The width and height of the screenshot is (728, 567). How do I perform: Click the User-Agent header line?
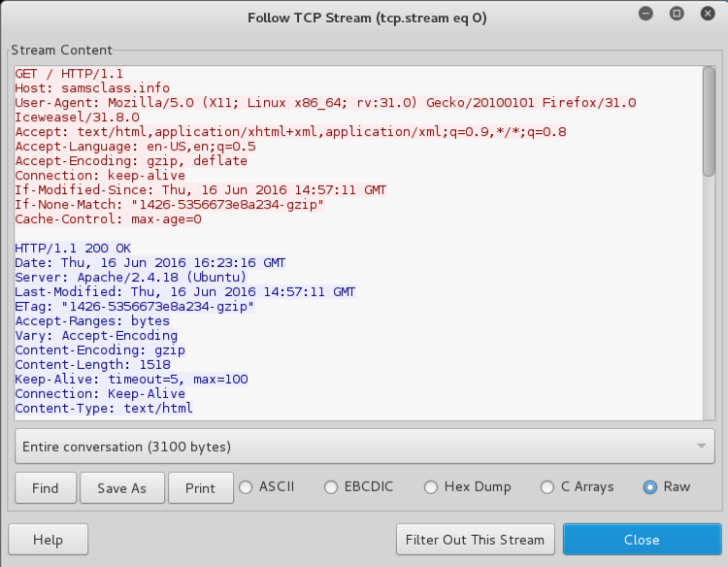pos(325,102)
